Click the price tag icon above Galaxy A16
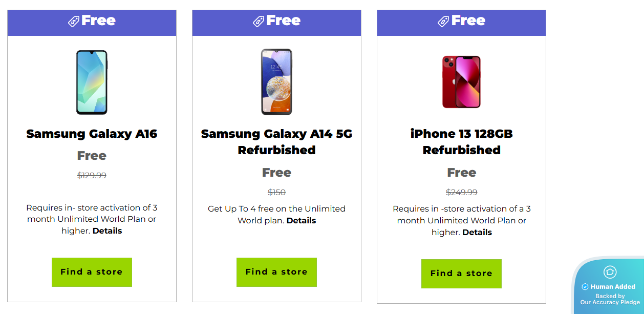Image resolution: width=644 pixels, height=314 pixels. pos(74,22)
